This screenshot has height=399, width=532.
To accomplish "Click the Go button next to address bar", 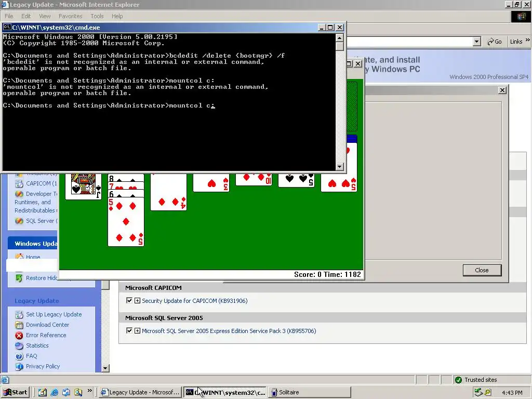I will [495, 42].
